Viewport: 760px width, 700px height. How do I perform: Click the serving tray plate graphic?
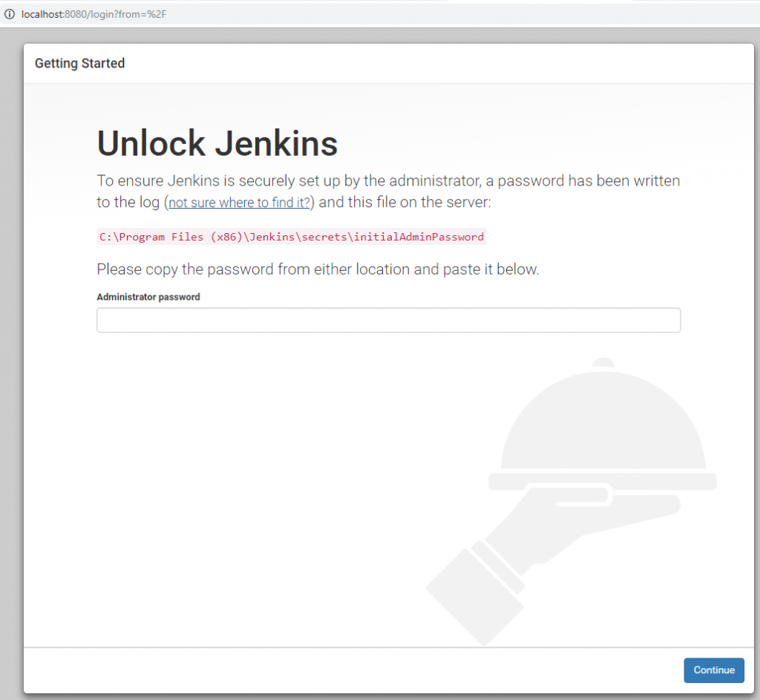click(x=602, y=481)
